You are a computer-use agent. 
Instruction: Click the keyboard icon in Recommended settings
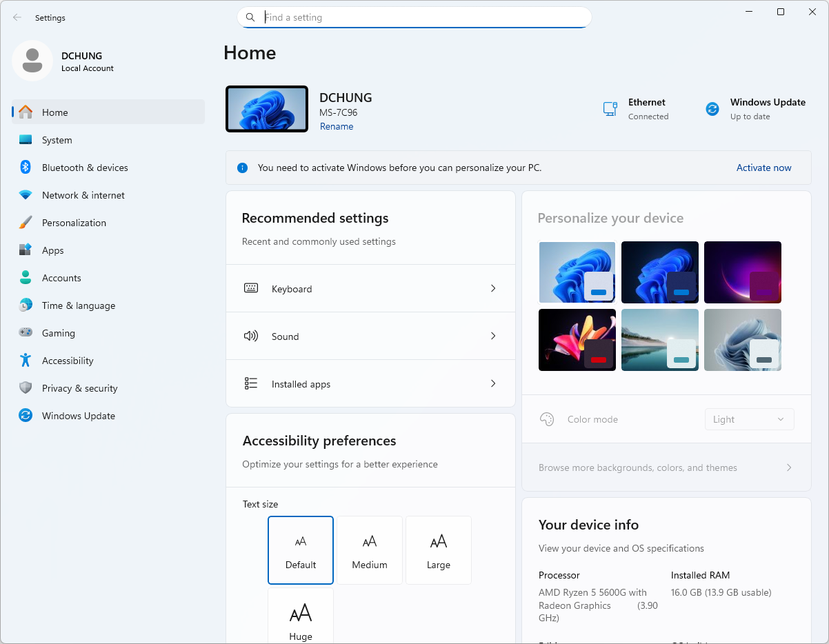pyautogui.click(x=251, y=288)
